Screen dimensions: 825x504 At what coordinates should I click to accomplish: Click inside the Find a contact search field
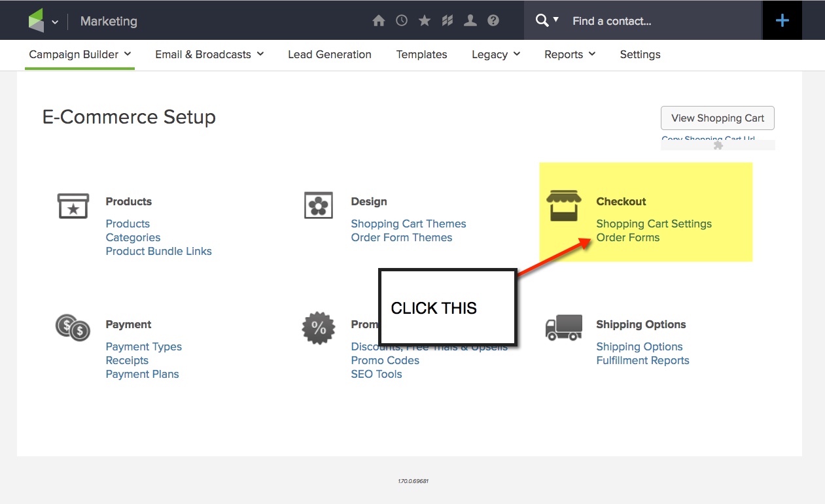pos(622,20)
